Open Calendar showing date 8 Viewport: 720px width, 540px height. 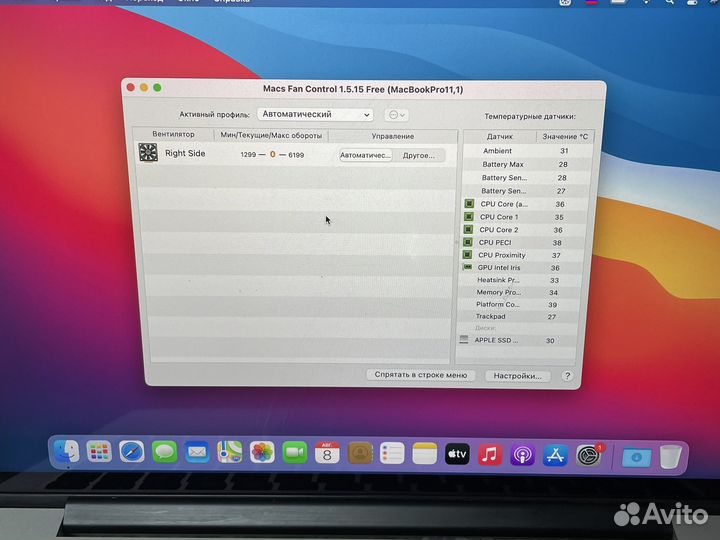pos(327,454)
